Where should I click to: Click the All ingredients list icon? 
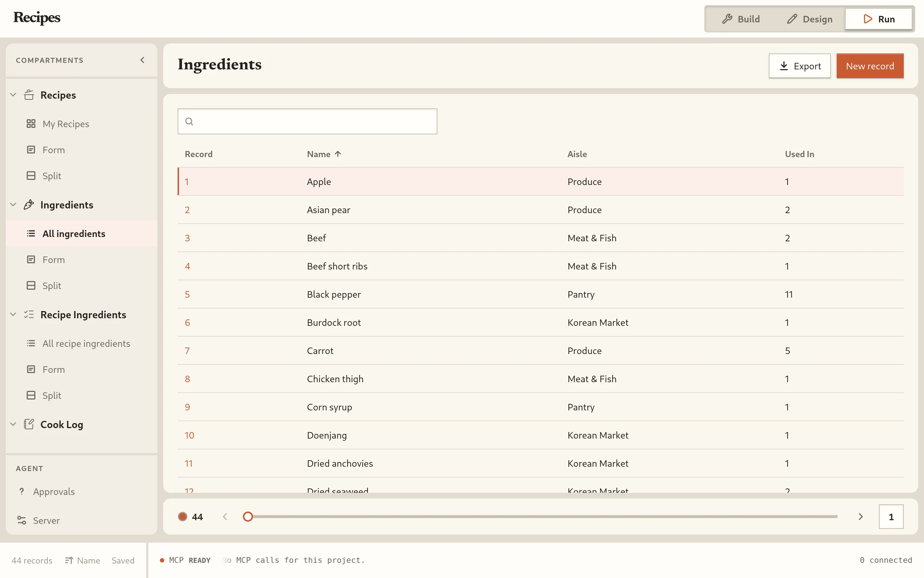click(31, 234)
